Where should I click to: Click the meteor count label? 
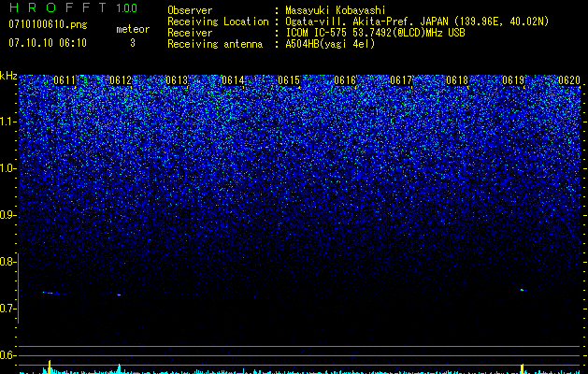[x=133, y=29]
